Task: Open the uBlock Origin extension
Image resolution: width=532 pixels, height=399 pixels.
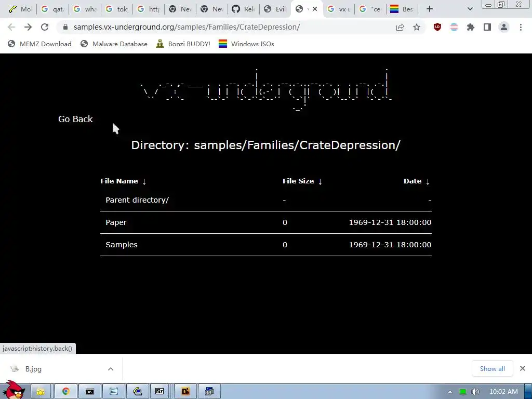Action: 437,27
